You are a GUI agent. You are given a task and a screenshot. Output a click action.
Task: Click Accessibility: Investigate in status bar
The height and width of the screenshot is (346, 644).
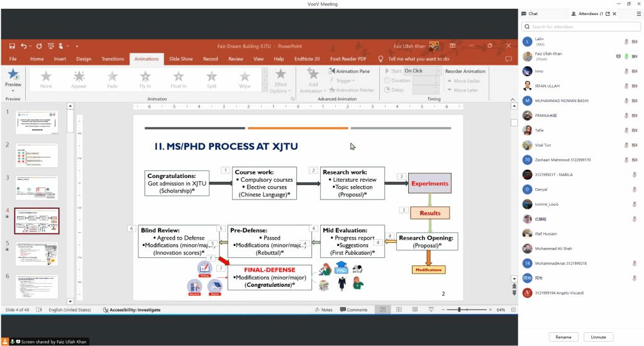click(132, 310)
